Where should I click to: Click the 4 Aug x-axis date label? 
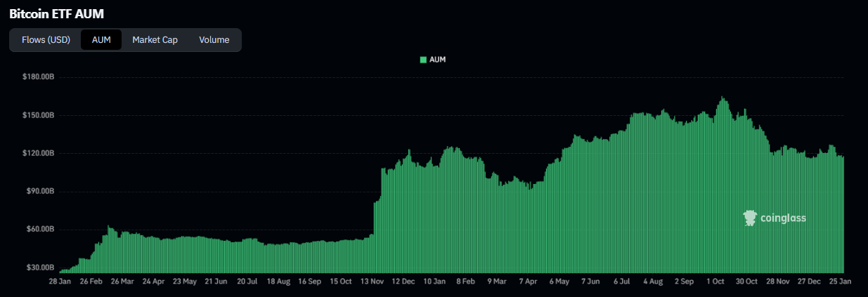[x=653, y=282]
